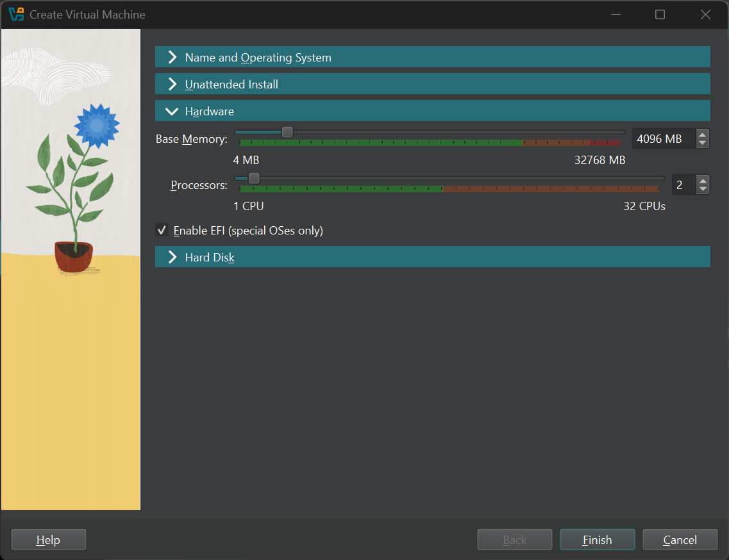Click the 4096 MB memory input field

[x=665, y=139]
